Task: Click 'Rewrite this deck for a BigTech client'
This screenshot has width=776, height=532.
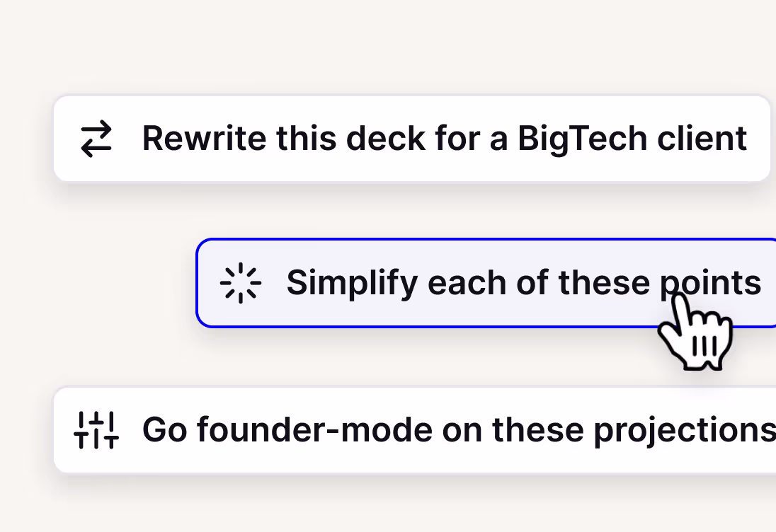Action: pyautogui.click(x=412, y=139)
